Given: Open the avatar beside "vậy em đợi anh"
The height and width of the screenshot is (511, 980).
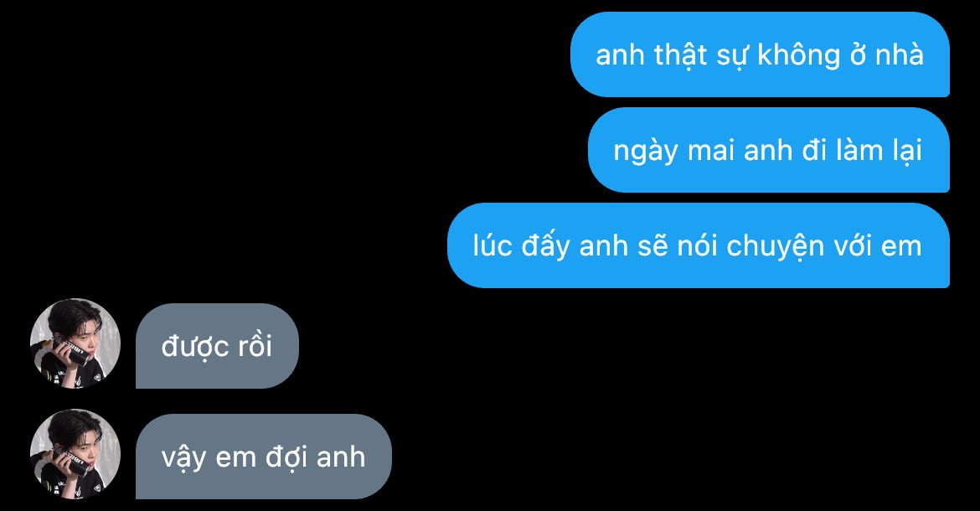Looking at the screenshot, I should point(75,454).
